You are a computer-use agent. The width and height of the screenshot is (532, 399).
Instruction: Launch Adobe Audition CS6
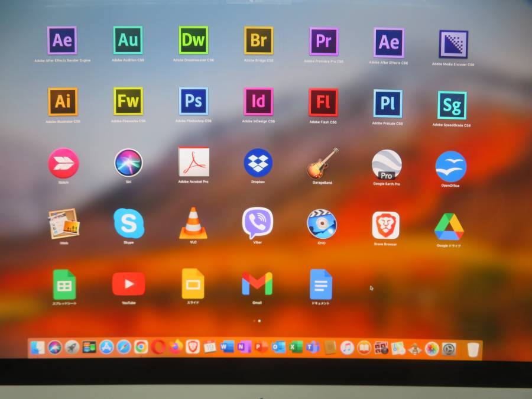128,40
